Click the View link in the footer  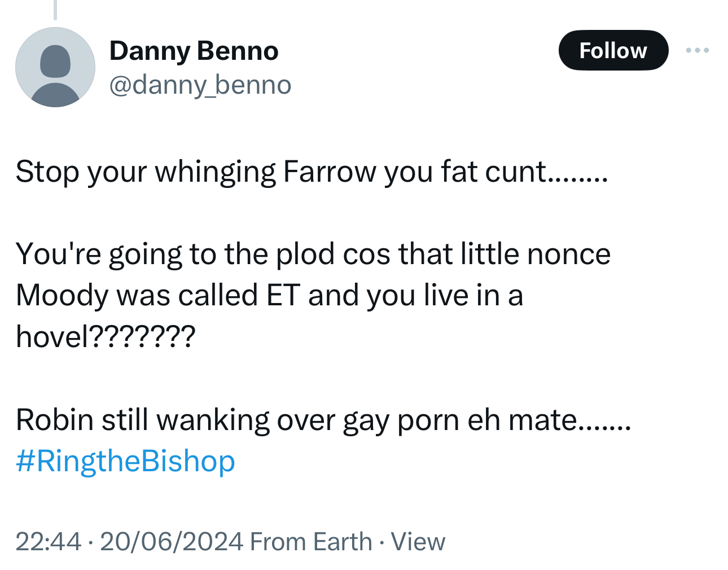pyautogui.click(x=418, y=542)
